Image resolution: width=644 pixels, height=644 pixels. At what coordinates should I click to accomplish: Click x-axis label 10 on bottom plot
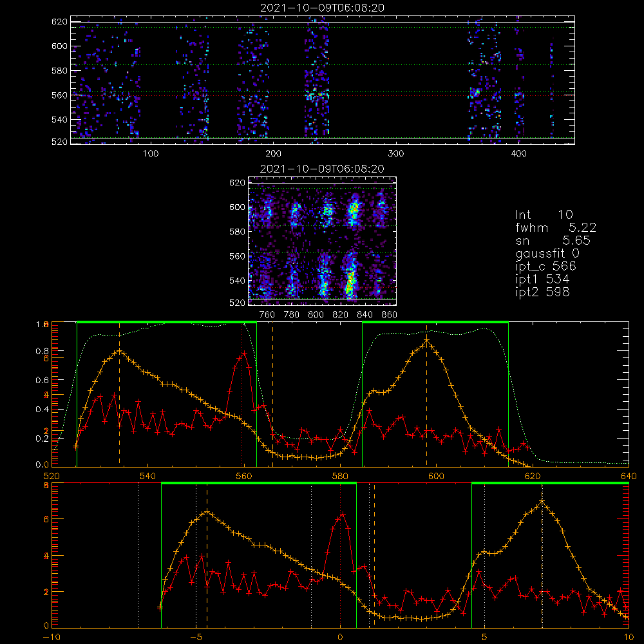point(629,638)
